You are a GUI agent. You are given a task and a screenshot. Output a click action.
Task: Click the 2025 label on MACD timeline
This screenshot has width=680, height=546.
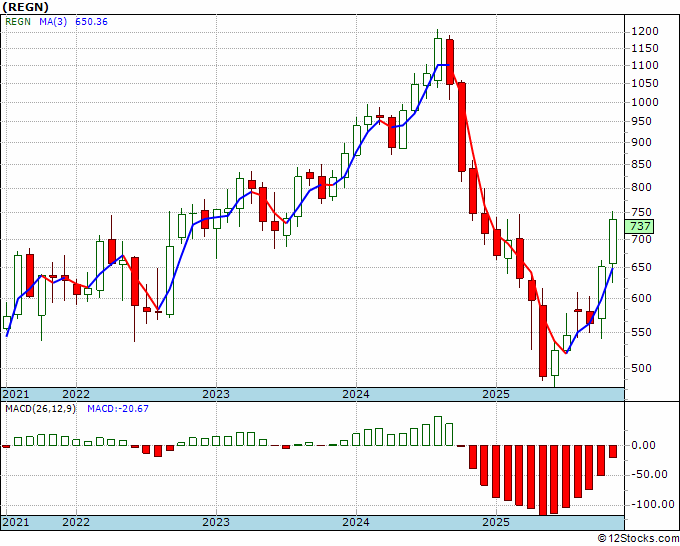pyautogui.click(x=496, y=522)
